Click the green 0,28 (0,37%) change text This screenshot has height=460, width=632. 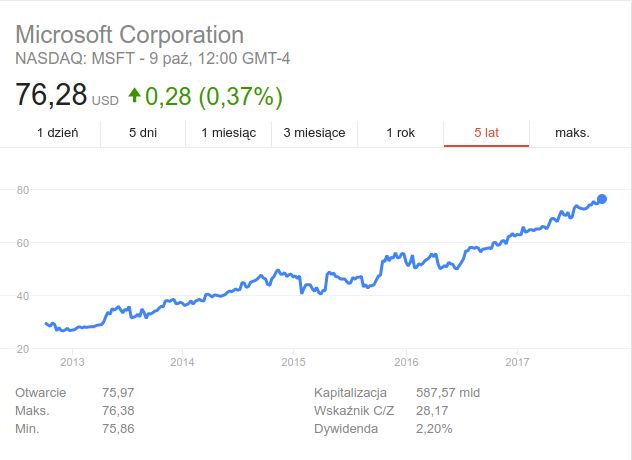click(214, 97)
